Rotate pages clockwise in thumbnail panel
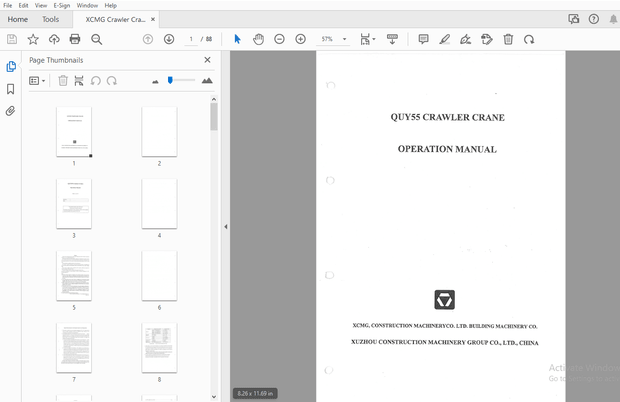The height and width of the screenshot is (402, 620). pos(112,81)
